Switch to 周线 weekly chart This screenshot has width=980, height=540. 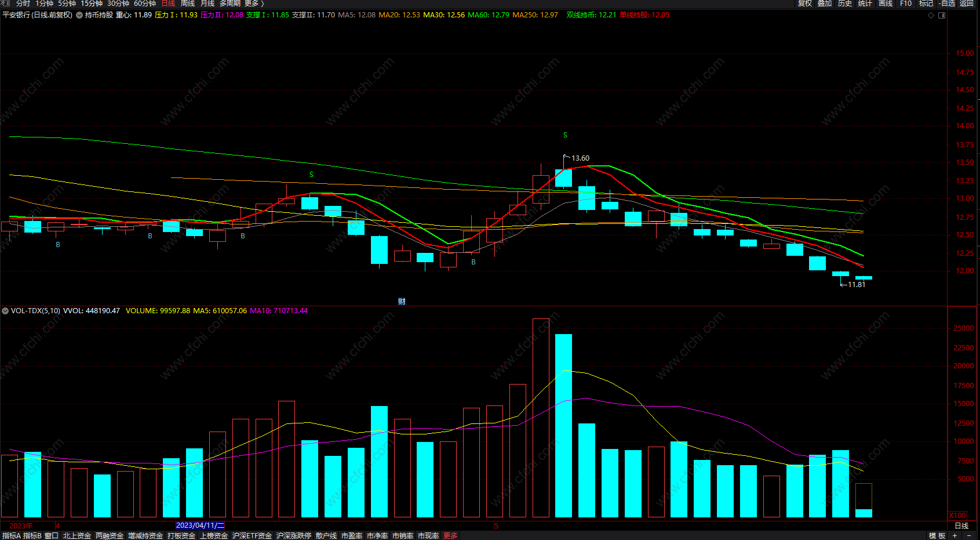point(188,3)
